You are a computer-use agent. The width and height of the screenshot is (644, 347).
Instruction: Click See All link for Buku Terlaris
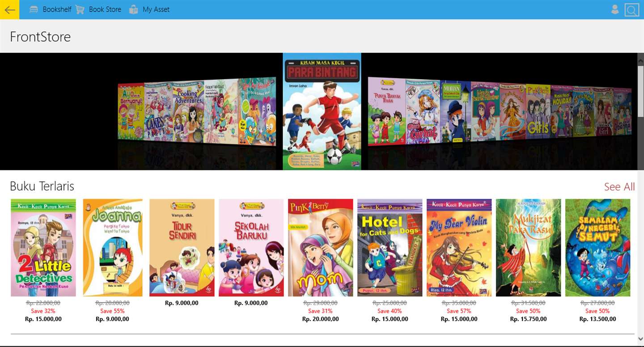tap(619, 187)
